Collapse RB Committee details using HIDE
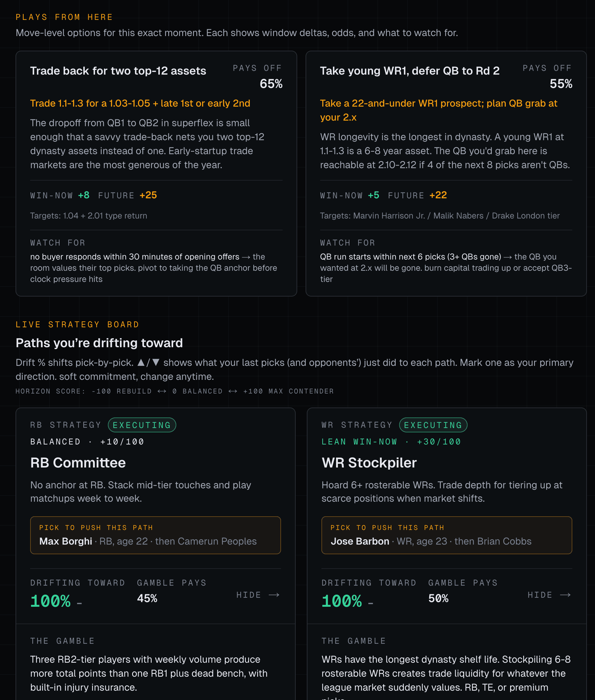595x700 pixels. tap(249, 595)
